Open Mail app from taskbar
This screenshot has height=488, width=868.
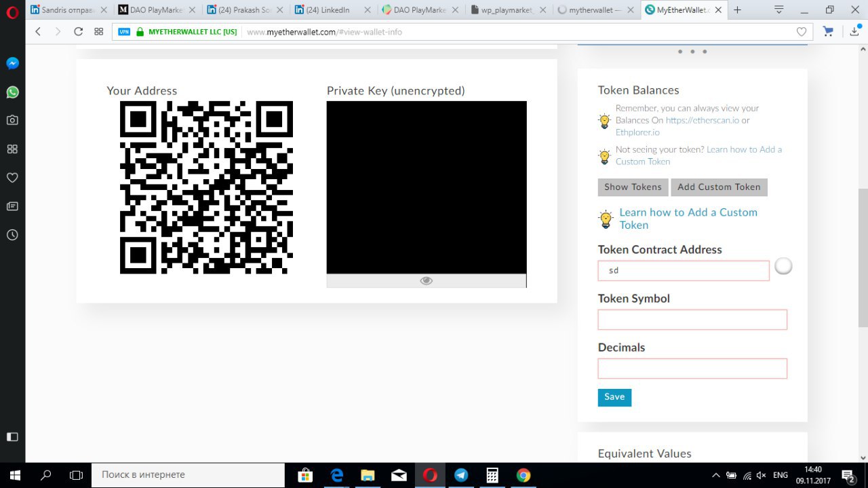[x=399, y=475]
